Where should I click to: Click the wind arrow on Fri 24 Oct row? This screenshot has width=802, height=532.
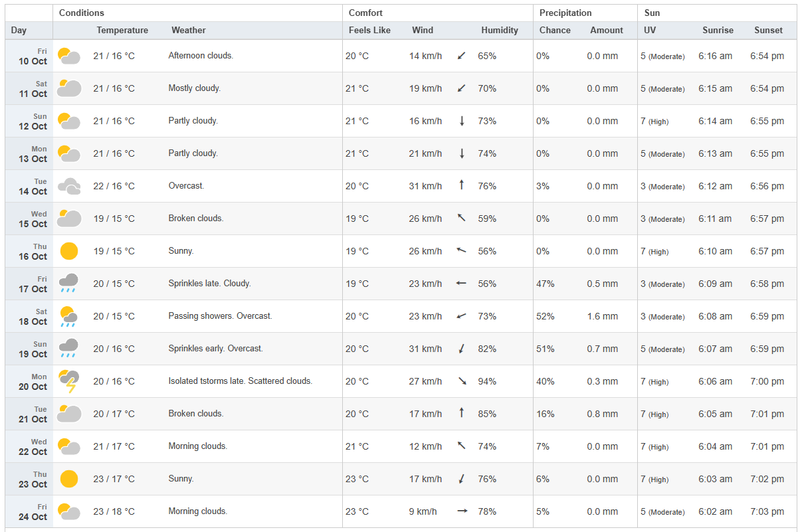(462, 511)
